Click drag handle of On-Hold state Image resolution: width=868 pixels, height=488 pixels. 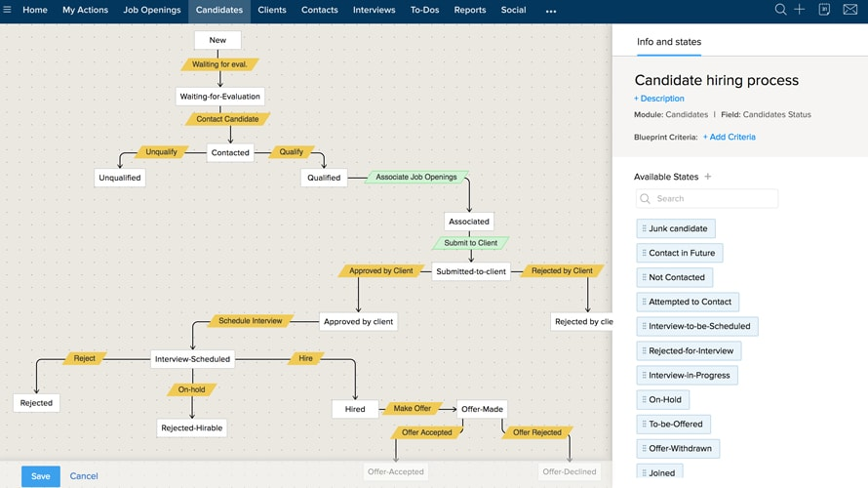644,399
